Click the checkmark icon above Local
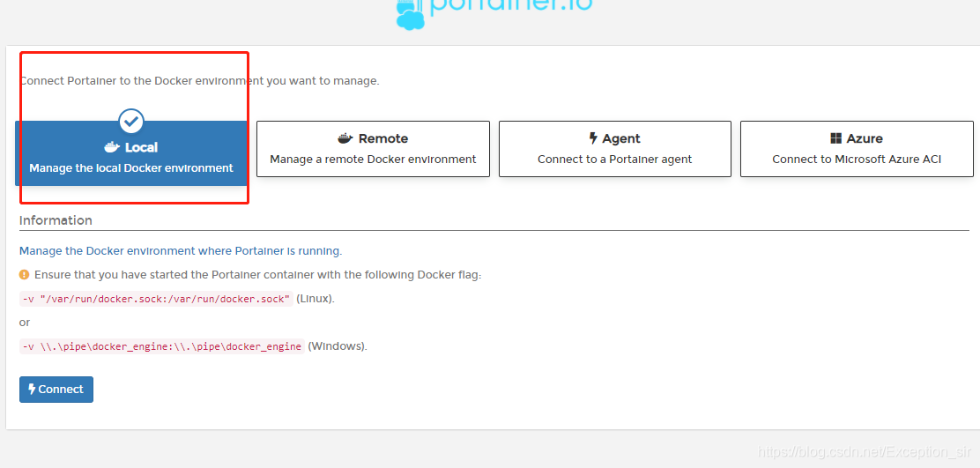The height and width of the screenshot is (468, 980). coord(131,122)
